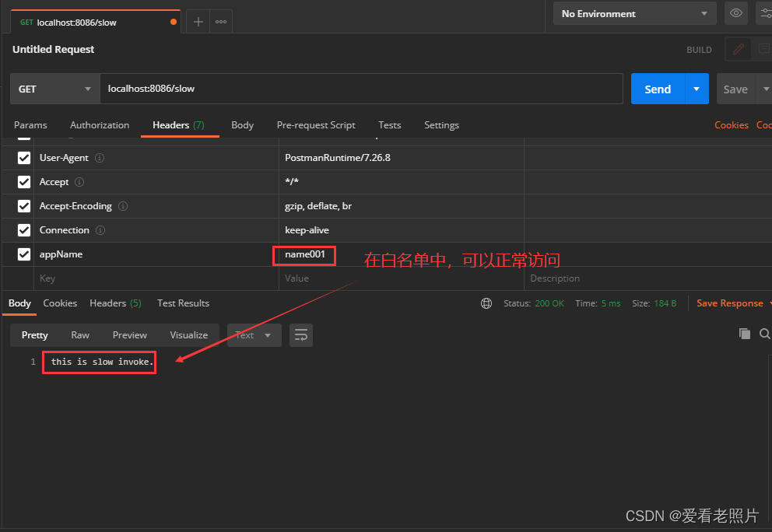Click the gzip, deflate, br value
The height and width of the screenshot is (532, 772).
(x=318, y=206)
